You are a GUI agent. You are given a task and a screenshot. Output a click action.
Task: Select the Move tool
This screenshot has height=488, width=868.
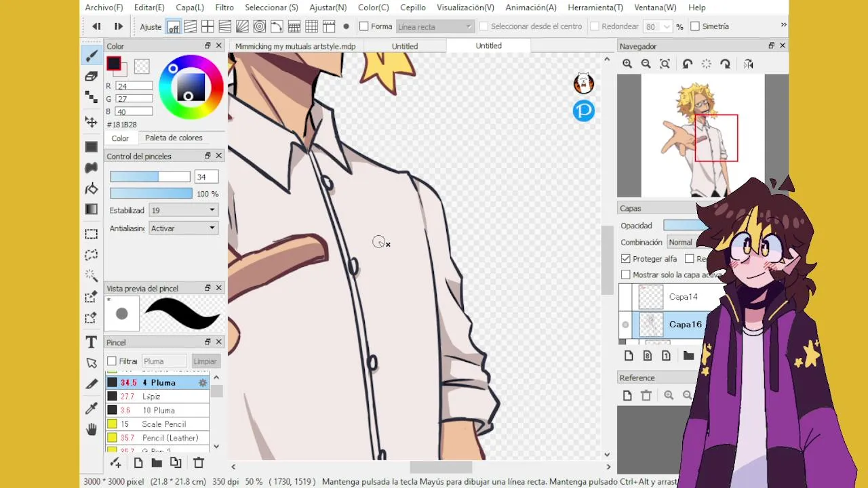coord(92,122)
